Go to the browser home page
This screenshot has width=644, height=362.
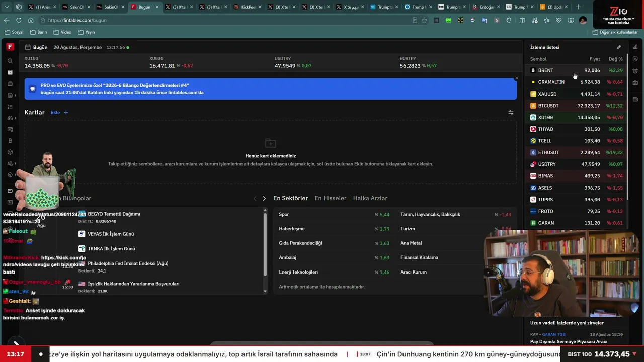(31, 20)
